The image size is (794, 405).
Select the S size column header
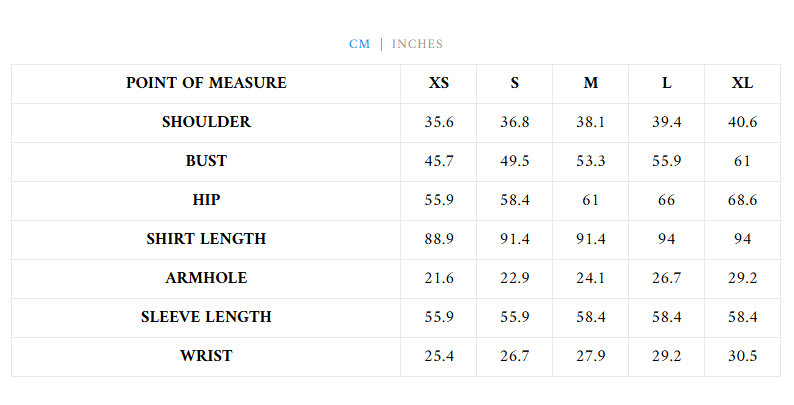(x=515, y=83)
